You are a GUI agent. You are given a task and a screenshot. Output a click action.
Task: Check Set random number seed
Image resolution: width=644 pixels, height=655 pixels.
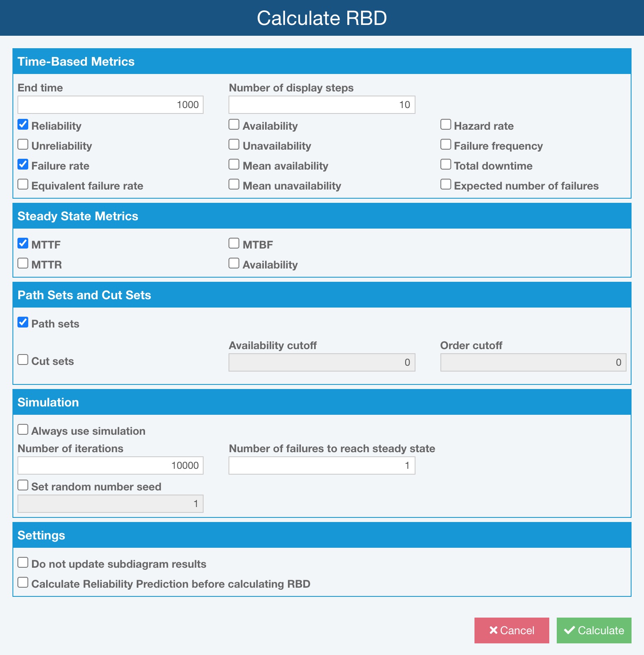click(23, 485)
